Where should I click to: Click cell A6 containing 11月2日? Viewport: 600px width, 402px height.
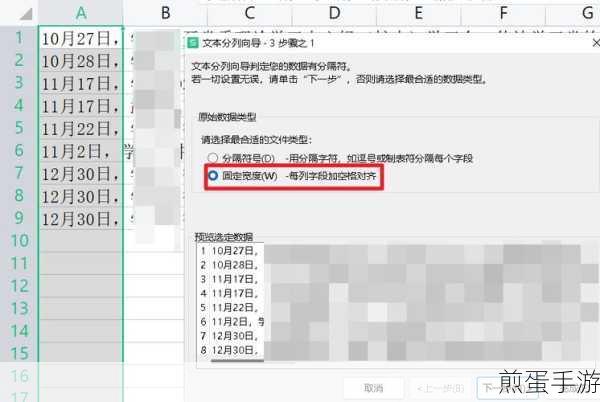click(x=81, y=151)
